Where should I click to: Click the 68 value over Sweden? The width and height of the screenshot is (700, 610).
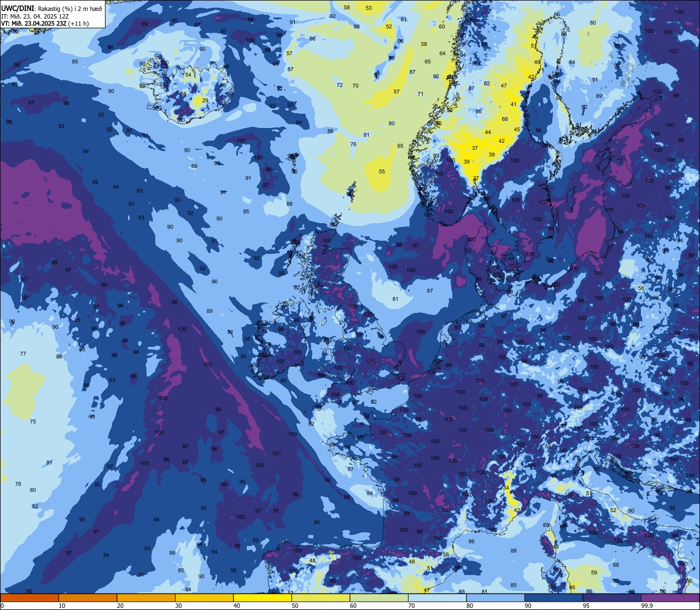505,119
